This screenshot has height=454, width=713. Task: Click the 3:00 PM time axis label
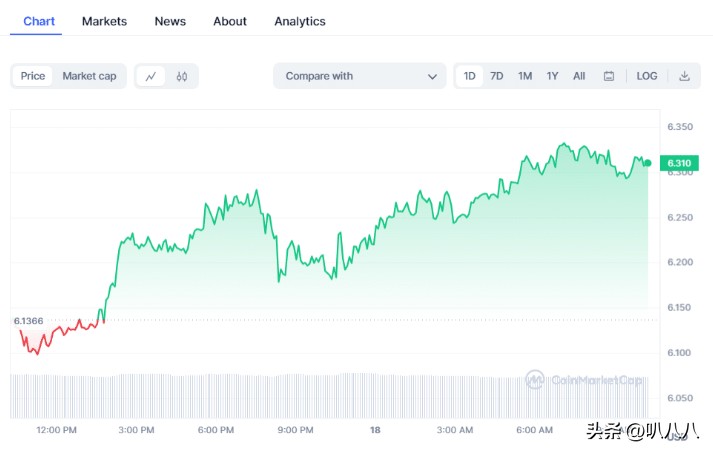point(136,430)
